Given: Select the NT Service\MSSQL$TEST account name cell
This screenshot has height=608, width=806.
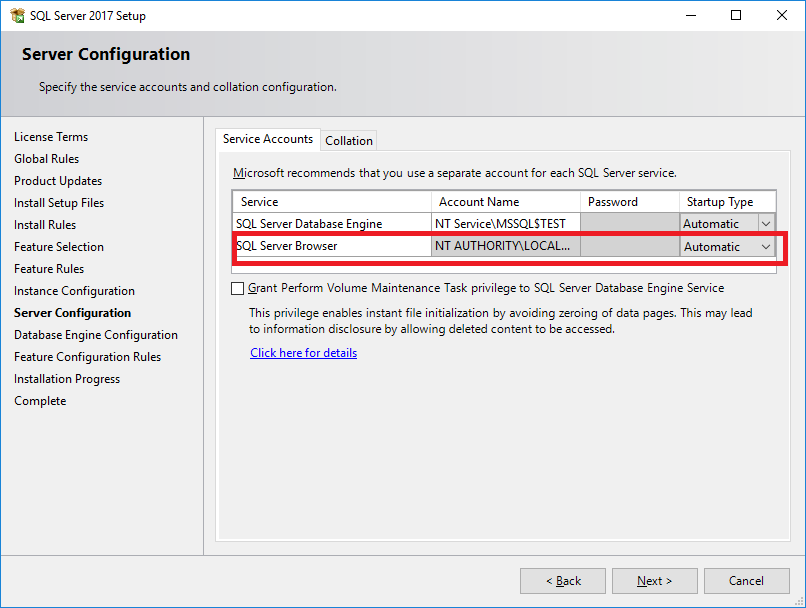Looking at the screenshot, I should coord(506,224).
